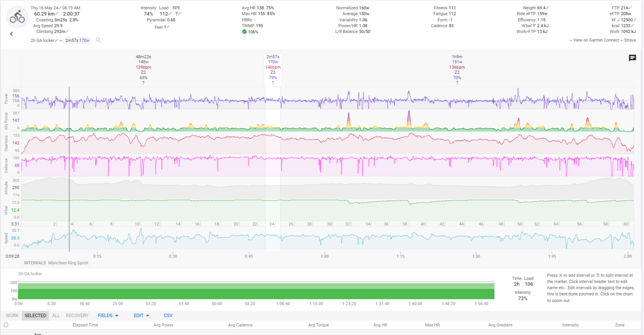Edit kcal value via pencil beside 1233
Viewport: 644px width, 335px height.
point(633,26)
